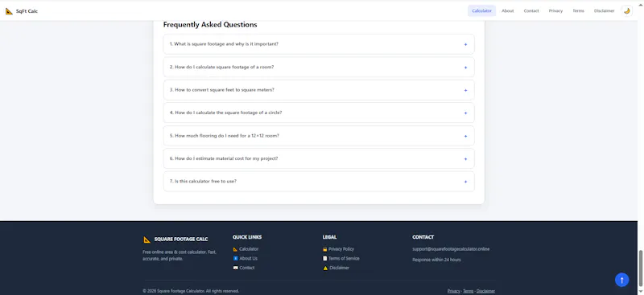Expand "How do I calculate square footage of a room"
Image resolution: width=644 pixels, height=295 pixels.
[x=319, y=67]
